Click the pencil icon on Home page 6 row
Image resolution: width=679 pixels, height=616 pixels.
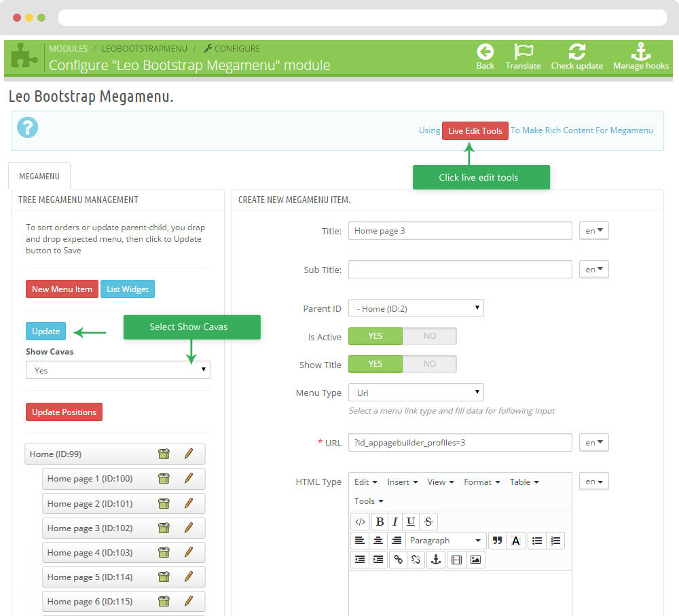point(188,601)
